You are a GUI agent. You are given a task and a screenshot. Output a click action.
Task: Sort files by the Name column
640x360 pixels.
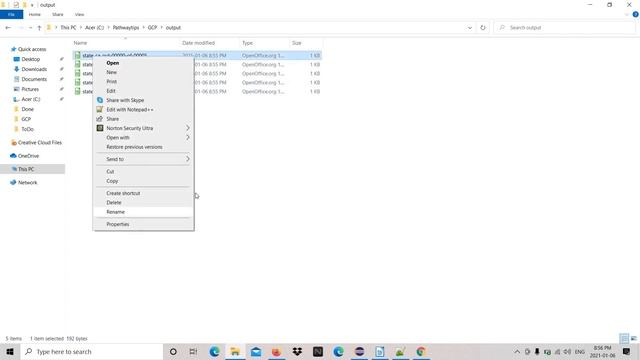[x=126, y=43]
